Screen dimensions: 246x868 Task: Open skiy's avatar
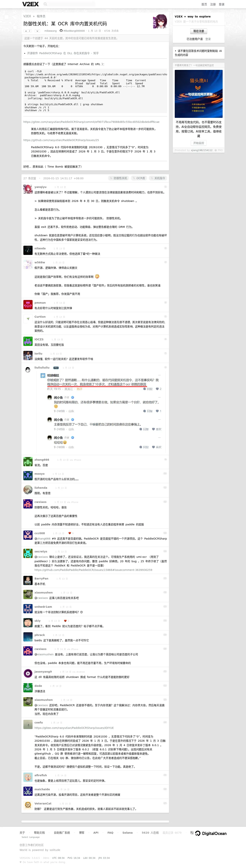tap(28, 623)
